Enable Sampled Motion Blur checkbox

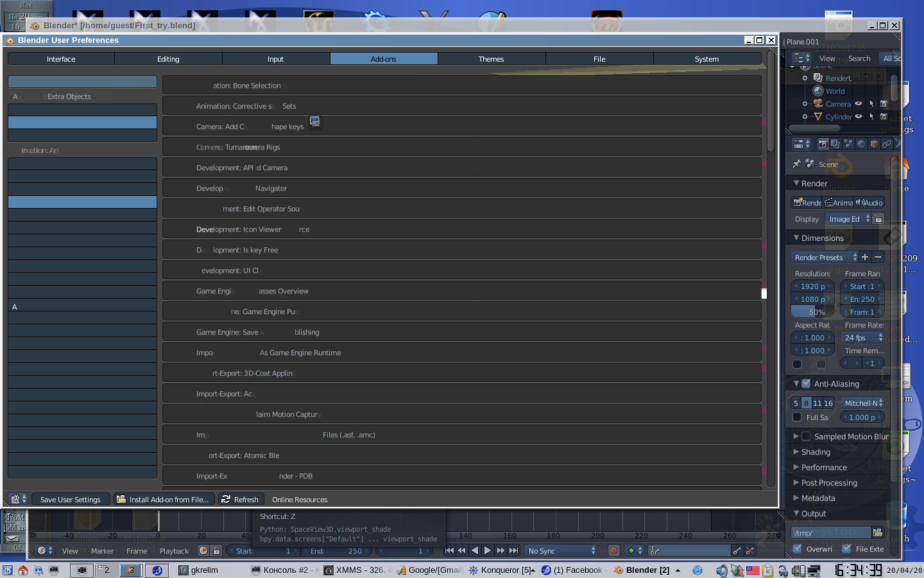[x=806, y=436]
